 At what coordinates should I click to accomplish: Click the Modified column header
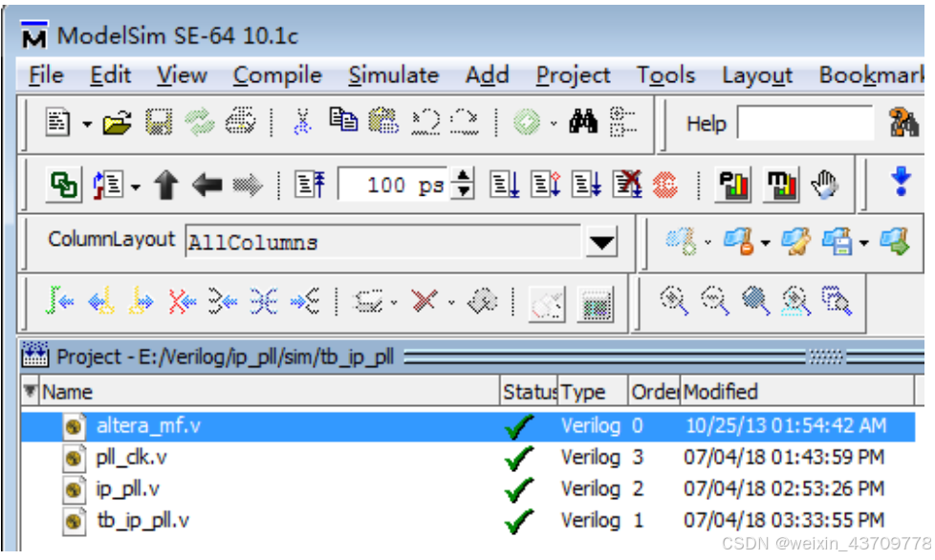pos(797,392)
